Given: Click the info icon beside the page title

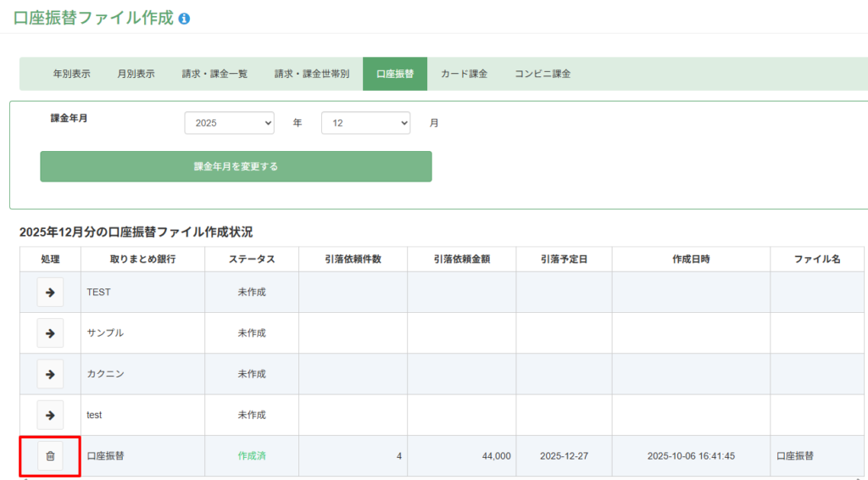Looking at the screenshot, I should pyautogui.click(x=185, y=18).
